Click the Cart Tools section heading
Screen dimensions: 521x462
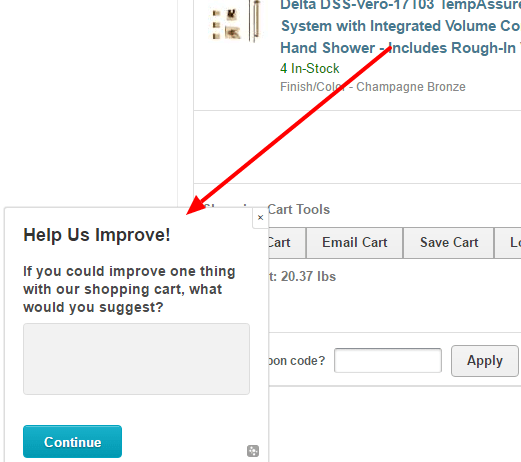click(x=299, y=210)
